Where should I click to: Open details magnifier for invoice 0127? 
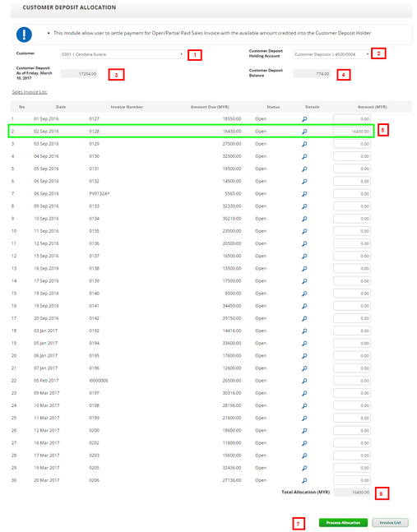[304, 119]
